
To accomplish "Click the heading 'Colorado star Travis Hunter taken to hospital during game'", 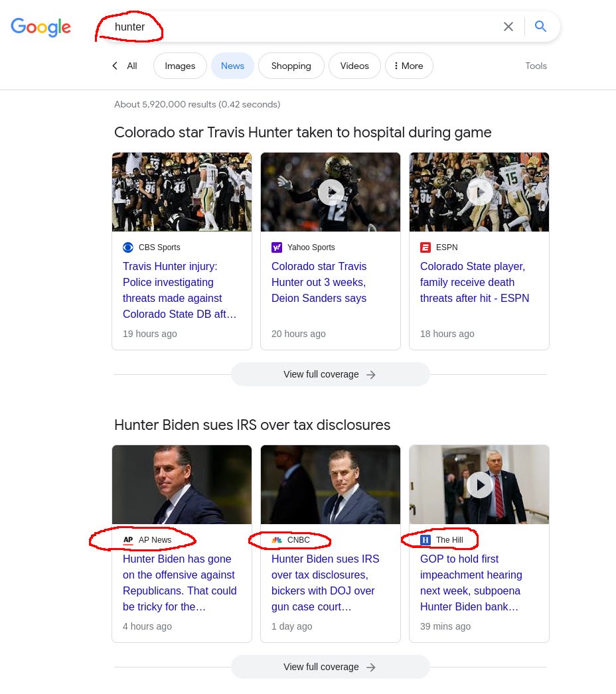I will point(303,132).
